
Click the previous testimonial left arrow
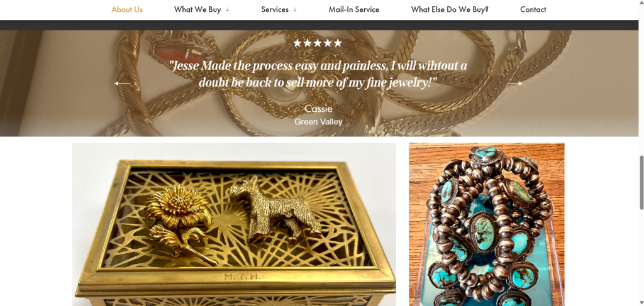click(x=122, y=84)
